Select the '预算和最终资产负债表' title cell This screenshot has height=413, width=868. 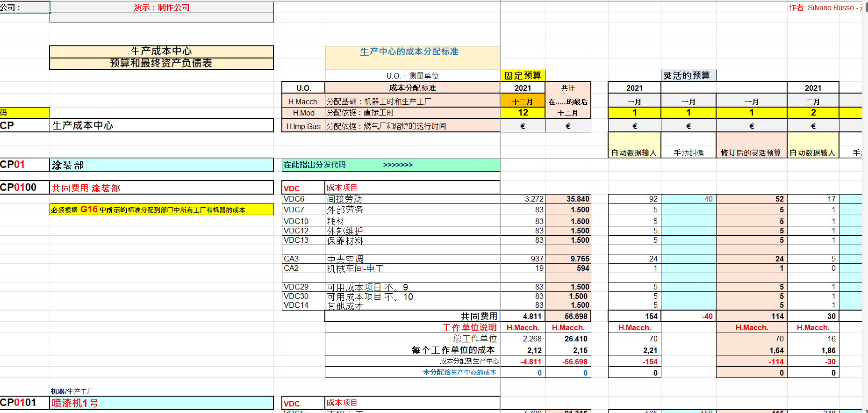[161, 63]
